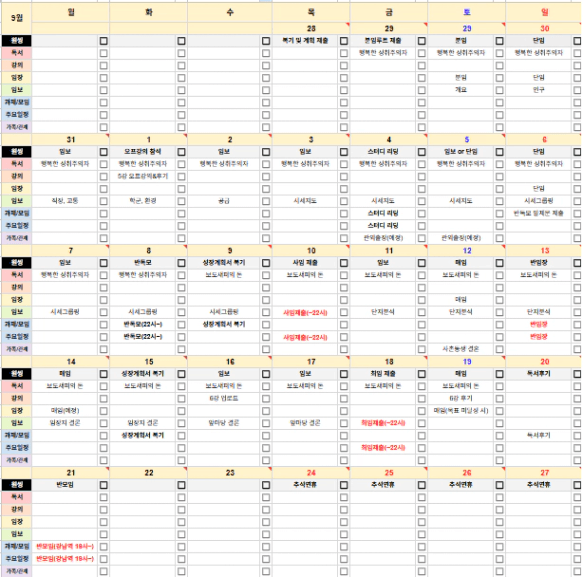Select the red 사임제출 cell in day 10's 임보 row
583x577 pixels.
click(x=305, y=312)
